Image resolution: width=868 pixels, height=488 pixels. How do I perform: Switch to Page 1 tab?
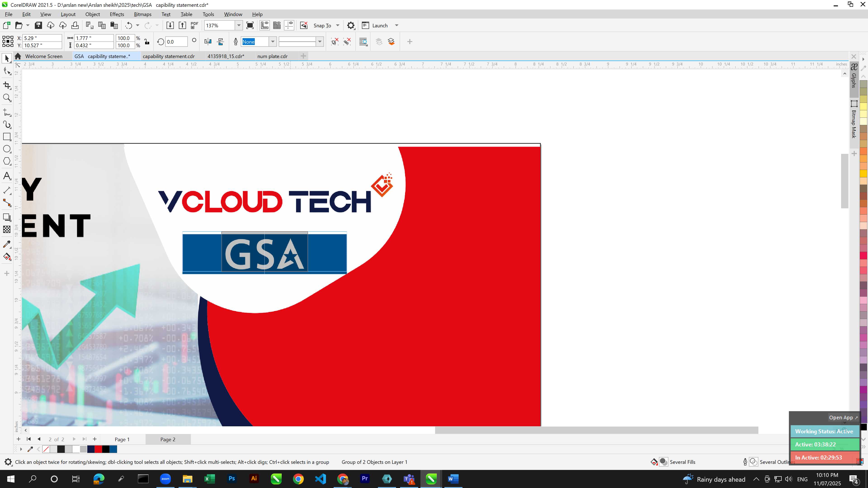[122, 439]
